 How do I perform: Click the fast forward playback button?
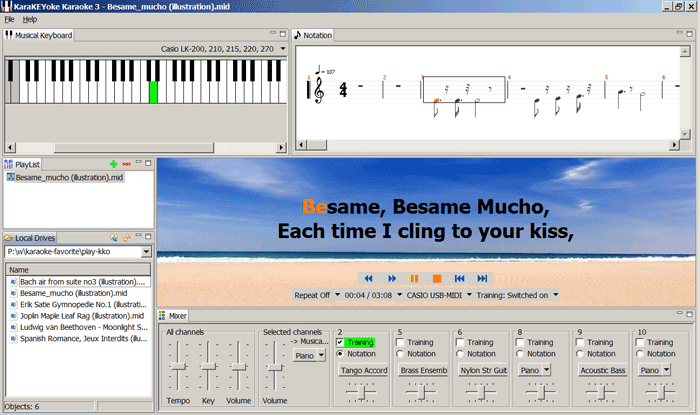click(390, 278)
